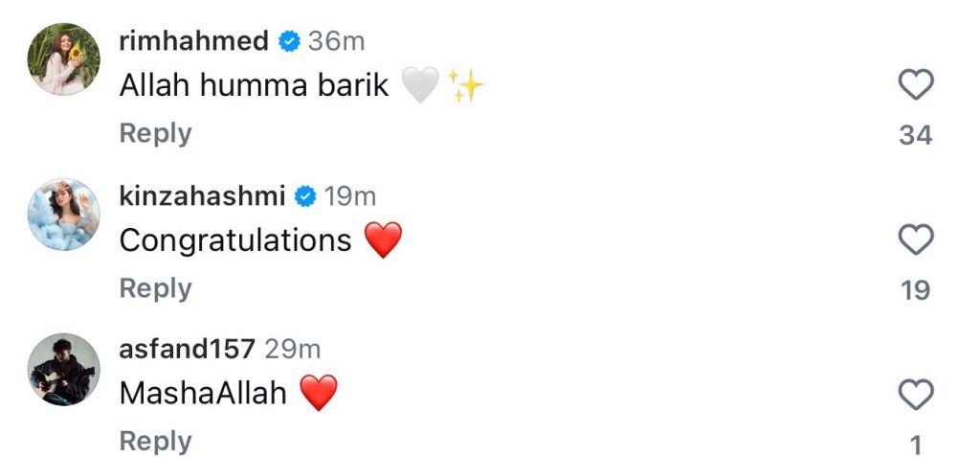The height and width of the screenshot is (457, 980).
Task: Like rimhahmed's comment with the heart
Action: point(916,87)
